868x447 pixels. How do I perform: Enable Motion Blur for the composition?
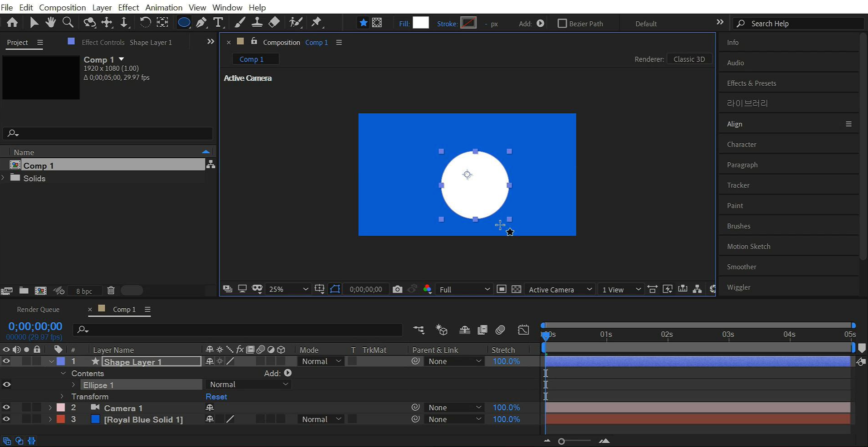pyautogui.click(x=500, y=330)
